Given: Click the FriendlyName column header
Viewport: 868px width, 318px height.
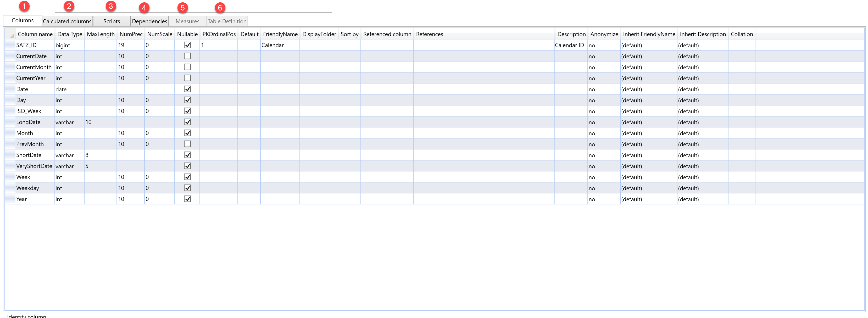Looking at the screenshot, I should coord(280,34).
